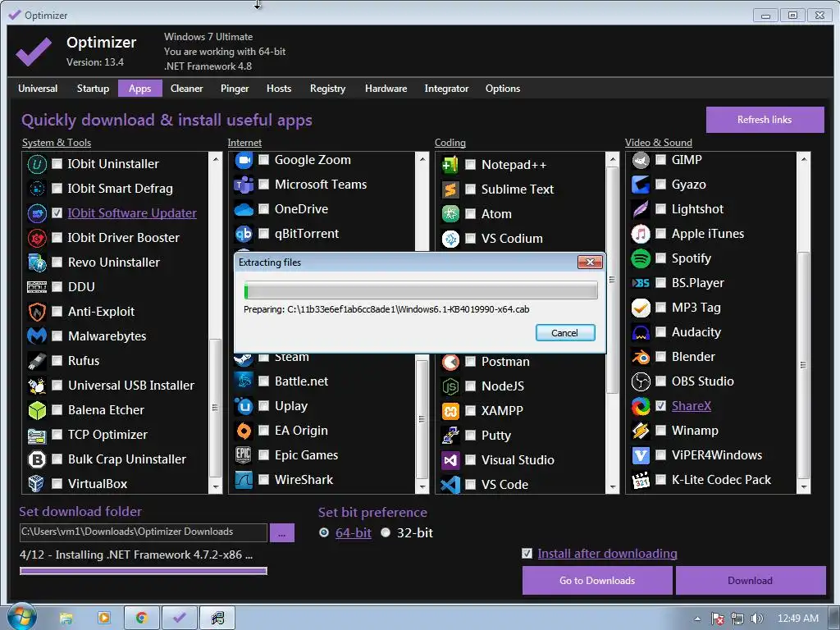Click the Rufus USB icon
The image size is (840, 630).
tap(37, 361)
